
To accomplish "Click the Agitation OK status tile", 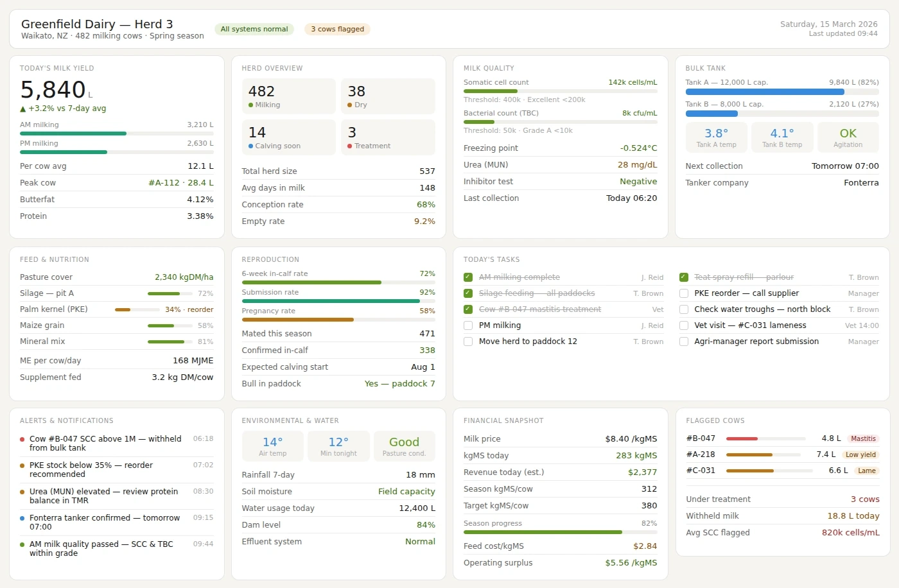I will click(848, 137).
